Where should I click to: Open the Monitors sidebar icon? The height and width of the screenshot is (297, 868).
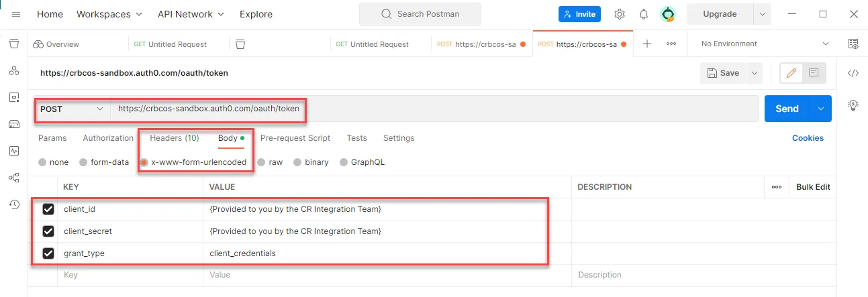click(x=13, y=151)
